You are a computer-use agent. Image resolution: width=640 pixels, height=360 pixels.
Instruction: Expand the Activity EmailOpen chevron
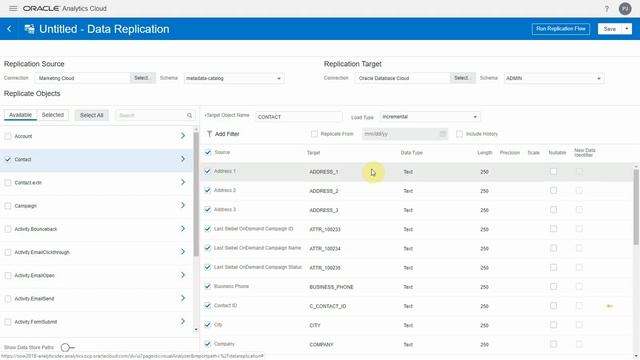(x=183, y=275)
